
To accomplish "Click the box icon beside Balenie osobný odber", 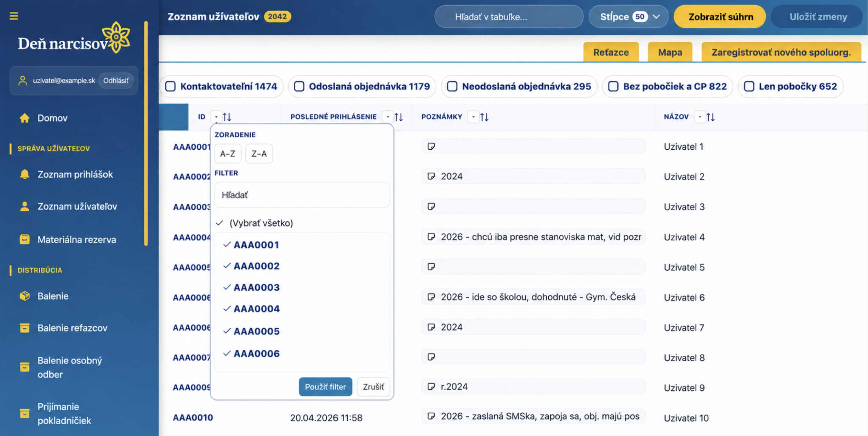I will (x=24, y=367).
